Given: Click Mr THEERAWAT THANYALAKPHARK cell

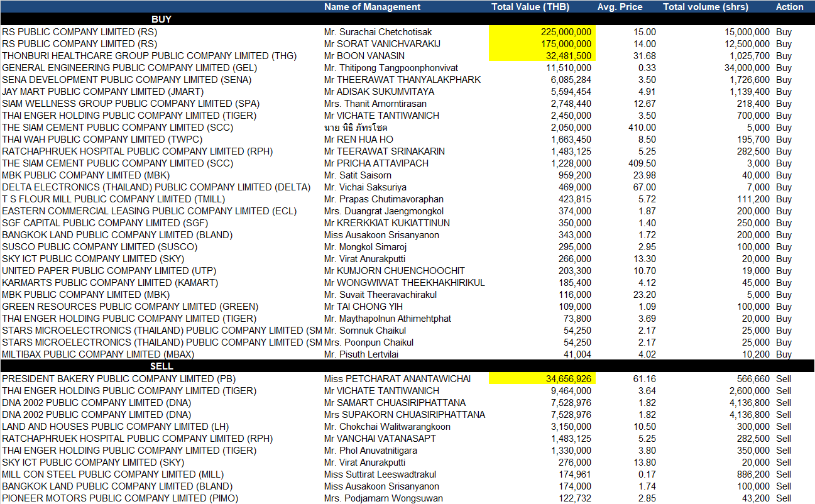Looking at the screenshot, I should point(403,80).
